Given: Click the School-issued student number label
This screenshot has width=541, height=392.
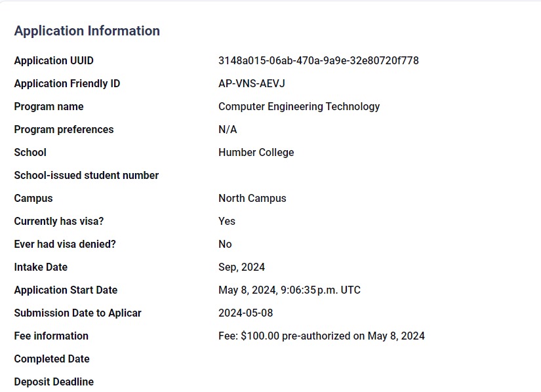Looking at the screenshot, I should (x=87, y=176).
